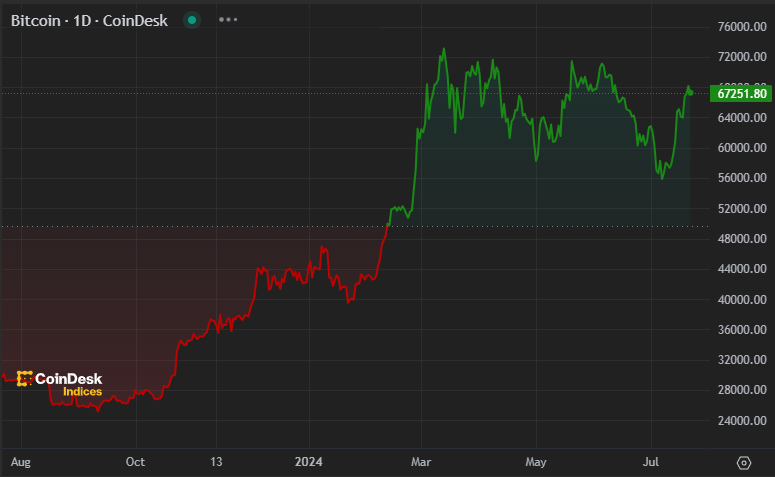This screenshot has width=775, height=477.
Task: Click the May label on time axis
Action: click(537, 462)
